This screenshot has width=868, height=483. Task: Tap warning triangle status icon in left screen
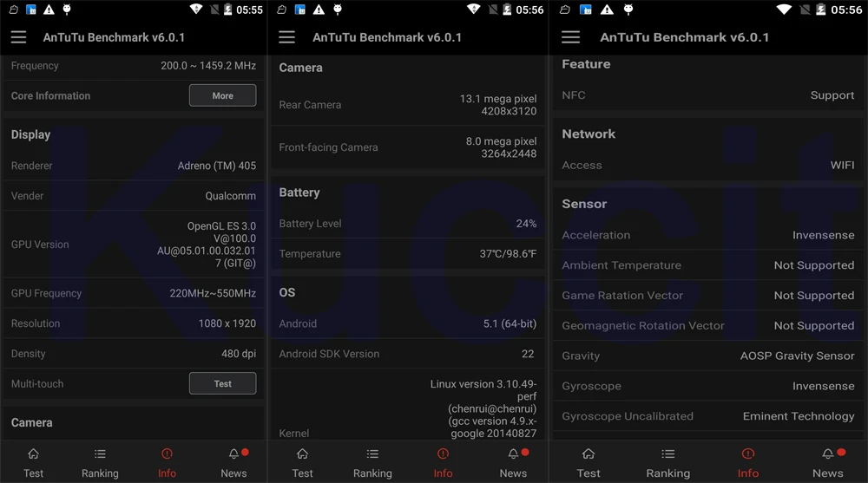point(49,10)
